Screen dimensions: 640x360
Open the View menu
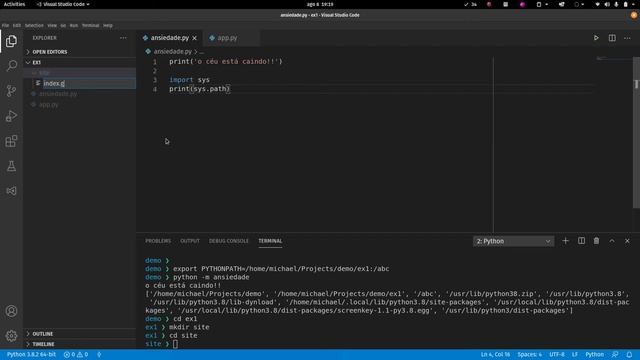[52, 25]
